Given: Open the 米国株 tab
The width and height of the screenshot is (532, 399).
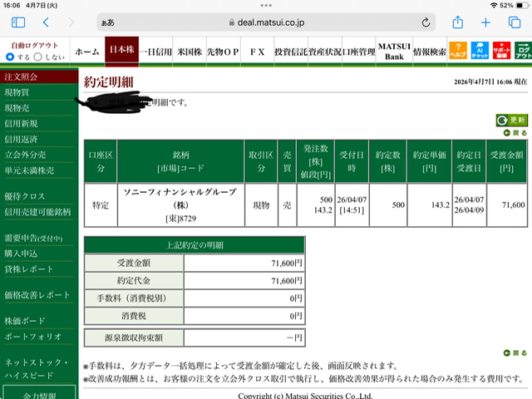Looking at the screenshot, I should tap(190, 52).
